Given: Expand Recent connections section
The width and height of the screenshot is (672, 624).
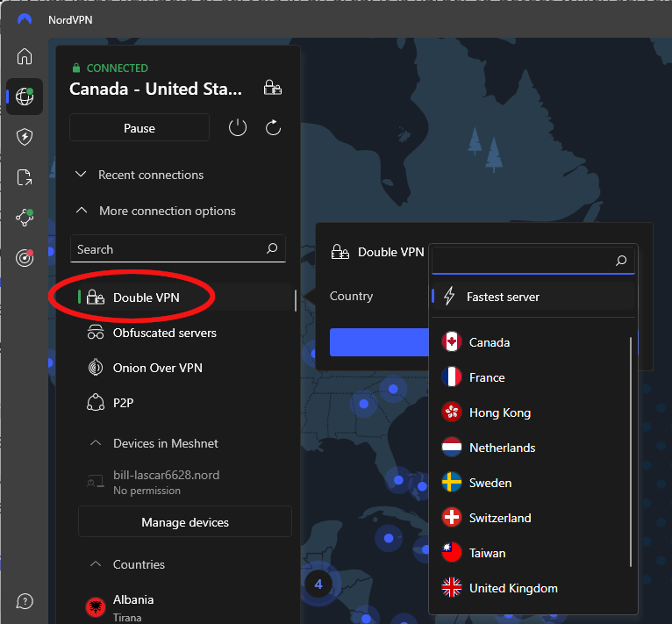Looking at the screenshot, I should pos(139,175).
